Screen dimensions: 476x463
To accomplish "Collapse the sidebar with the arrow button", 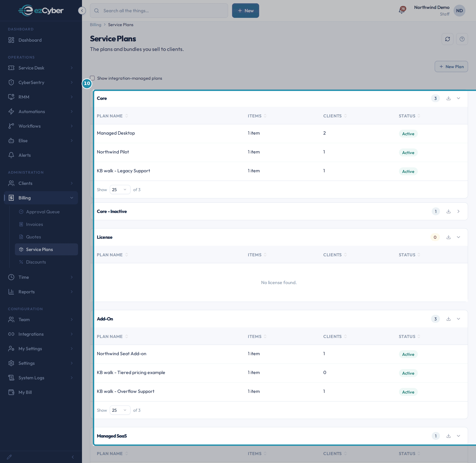I will (82, 10).
